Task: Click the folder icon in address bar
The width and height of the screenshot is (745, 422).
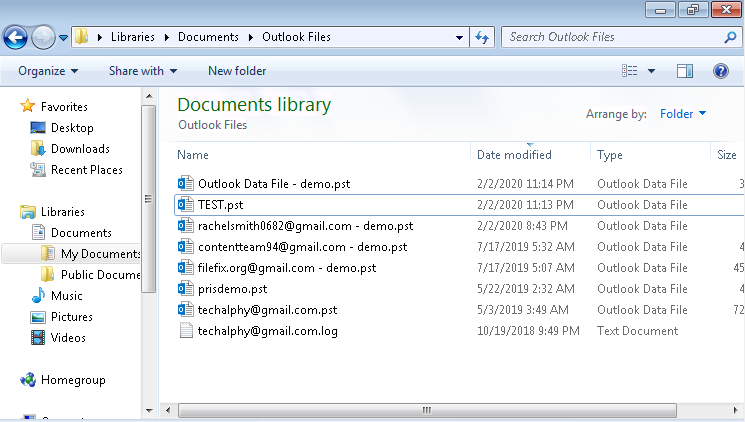Action: 82,37
